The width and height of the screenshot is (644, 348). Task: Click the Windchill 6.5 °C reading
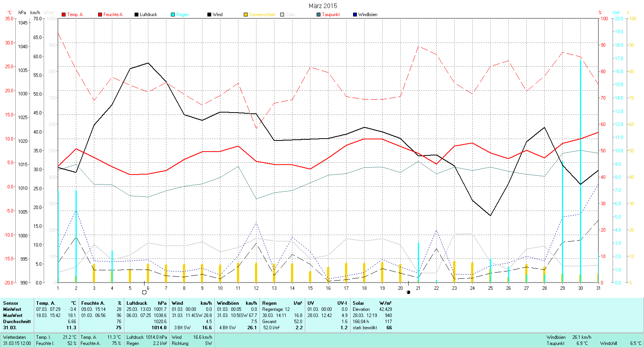click(621, 343)
